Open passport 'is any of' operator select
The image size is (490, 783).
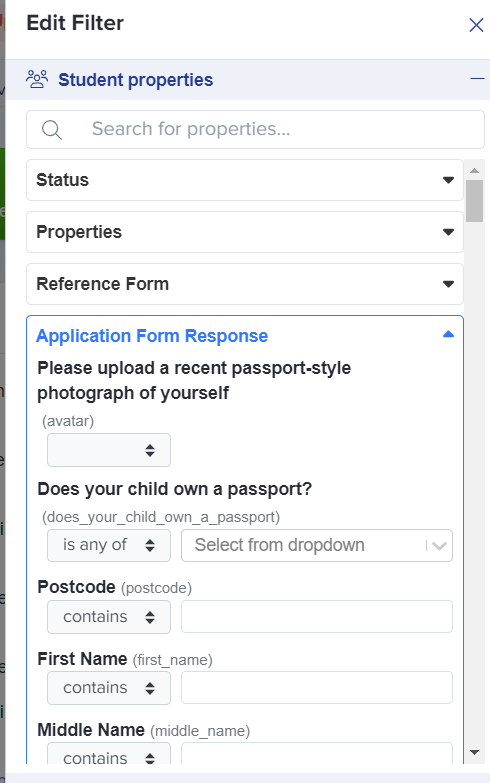point(109,545)
